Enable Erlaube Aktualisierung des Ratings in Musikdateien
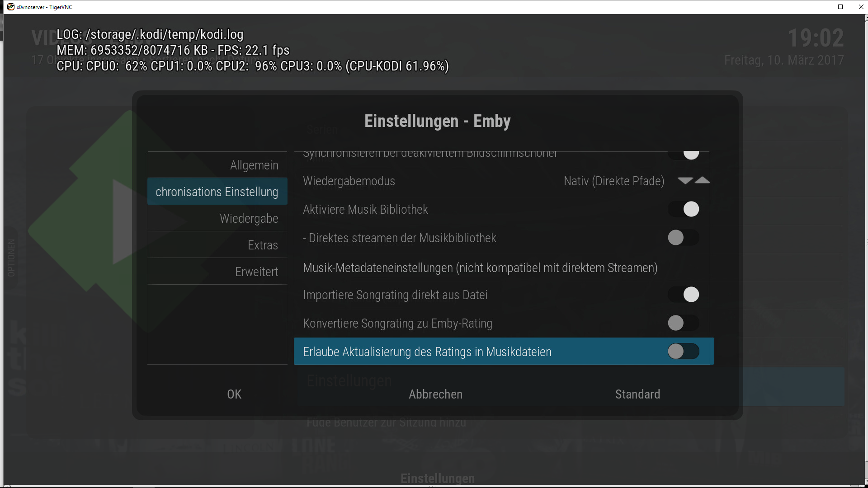The width and height of the screenshot is (868, 488). (684, 352)
